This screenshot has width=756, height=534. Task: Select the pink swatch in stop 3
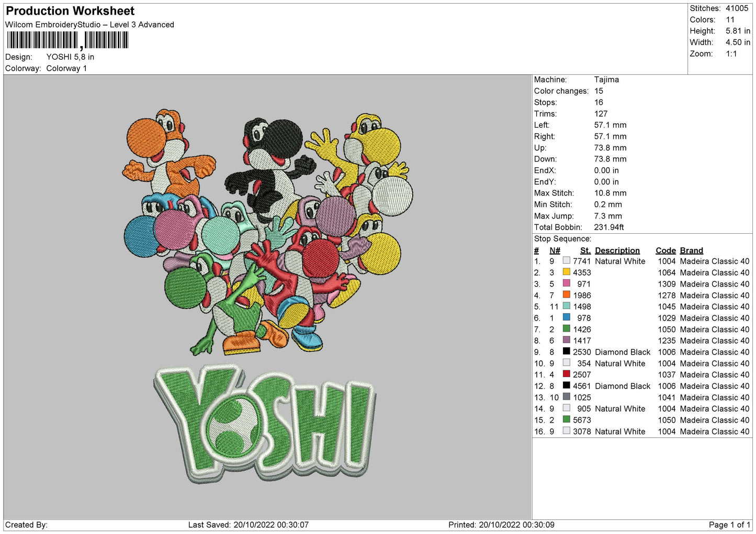tap(566, 283)
